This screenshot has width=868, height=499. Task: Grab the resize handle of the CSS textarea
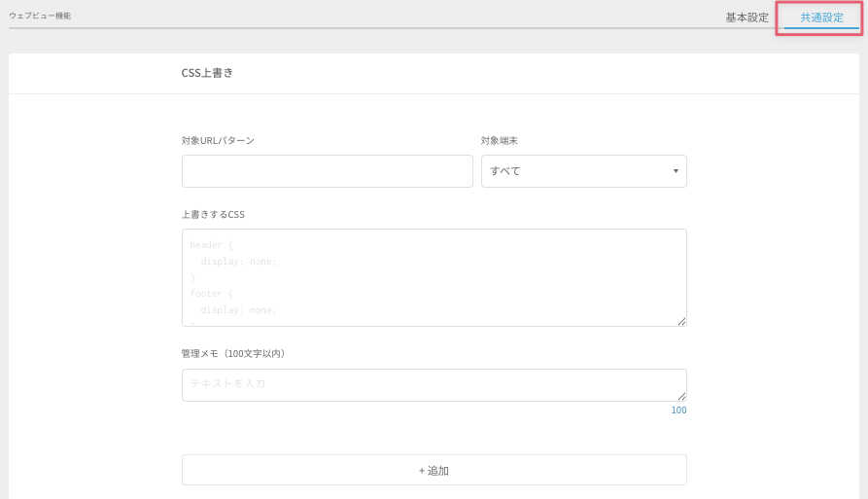[681, 321]
